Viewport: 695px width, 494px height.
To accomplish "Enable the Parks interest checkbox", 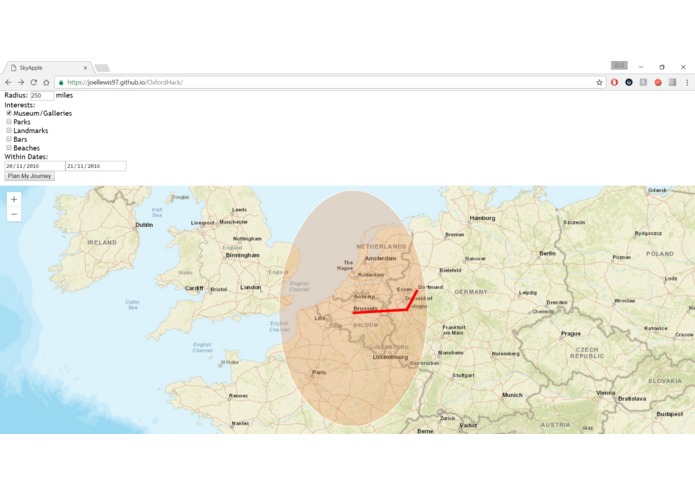I will (9, 121).
